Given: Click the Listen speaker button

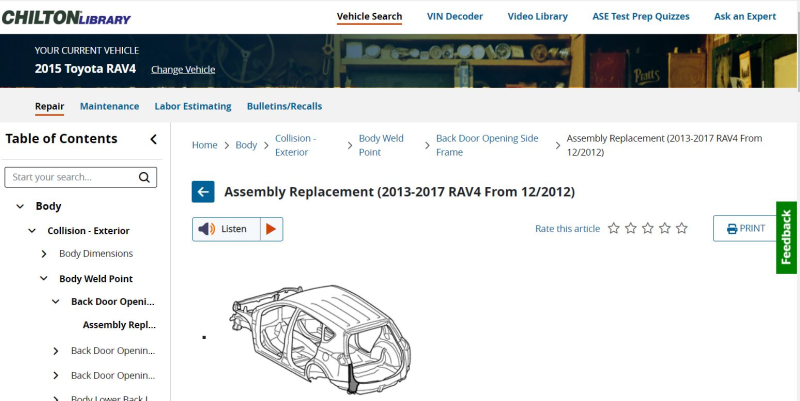Looking at the screenshot, I should tap(227, 229).
